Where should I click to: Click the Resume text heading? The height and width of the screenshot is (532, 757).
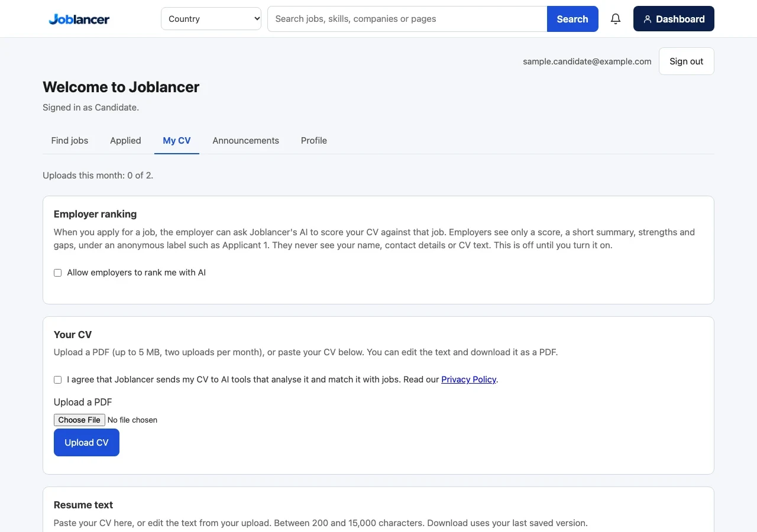pos(83,505)
